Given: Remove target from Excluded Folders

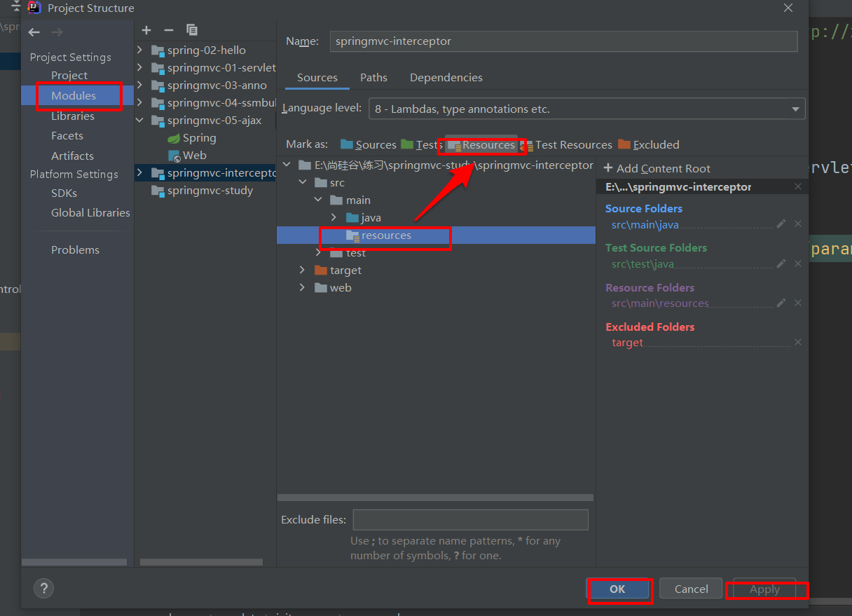Looking at the screenshot, I should [797, 343].
